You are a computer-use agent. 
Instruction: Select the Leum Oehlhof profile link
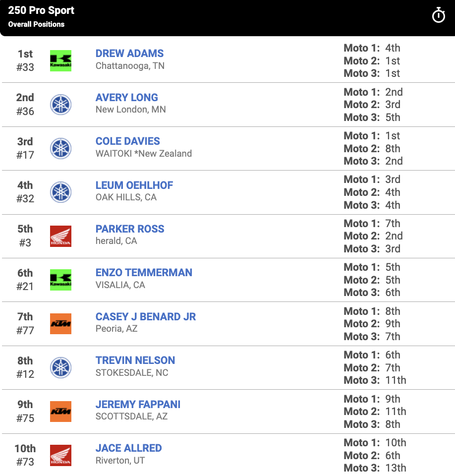(x=134, y=185)
